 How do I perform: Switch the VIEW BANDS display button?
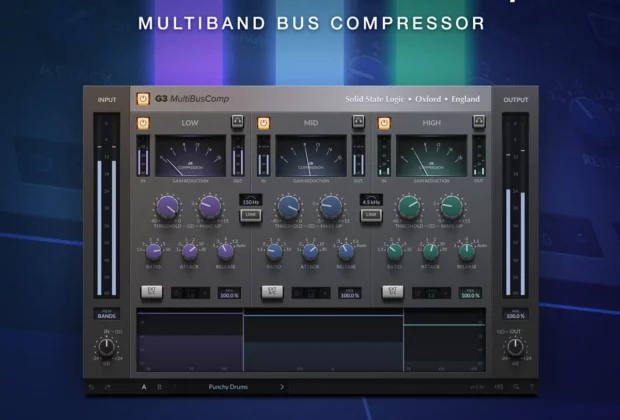pyautogui.click(x=106, y=314)
